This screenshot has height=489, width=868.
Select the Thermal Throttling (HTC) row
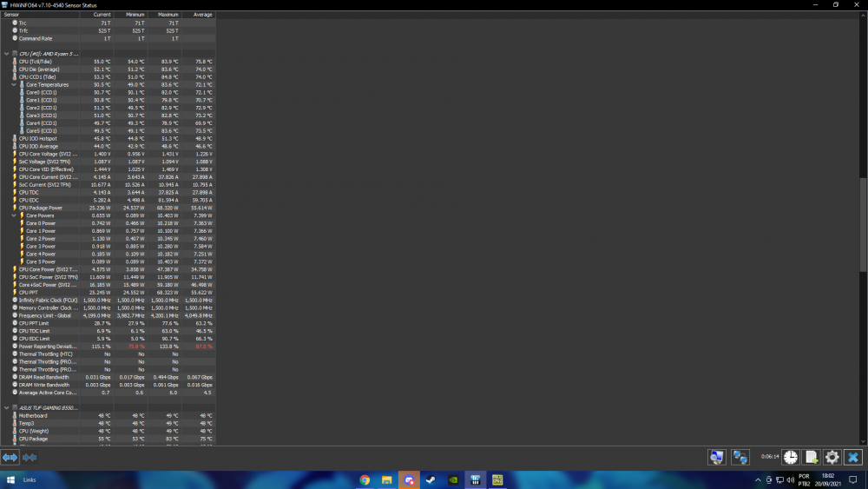(46, 354)
